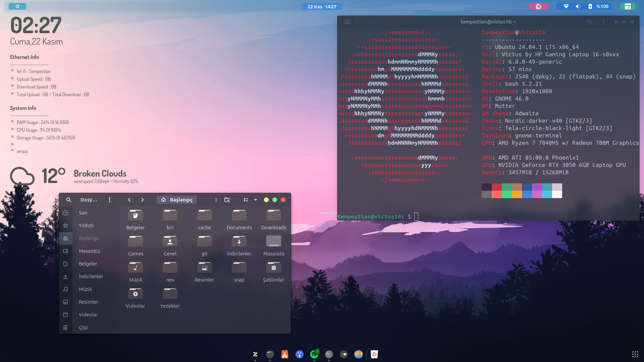Open the terminal hamburger menu

coord(603,22)
